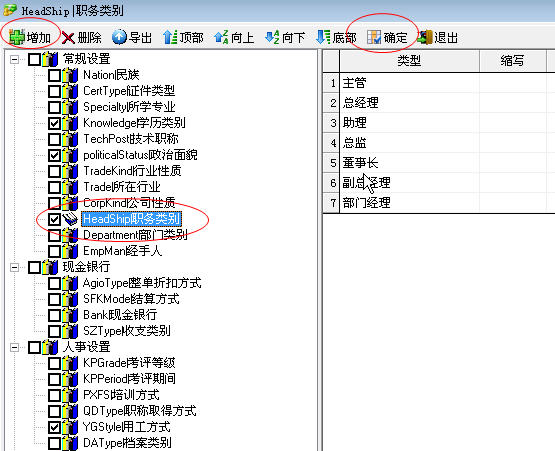This screenshot has width=555, height=451.
Task: Click the folder icon of 常规设置 group
Action: [50, 59]
